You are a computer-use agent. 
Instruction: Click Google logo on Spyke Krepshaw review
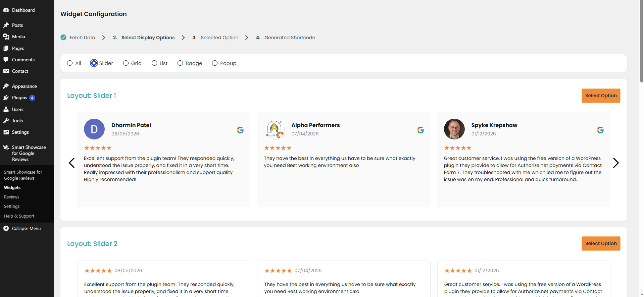pos(600,130)
